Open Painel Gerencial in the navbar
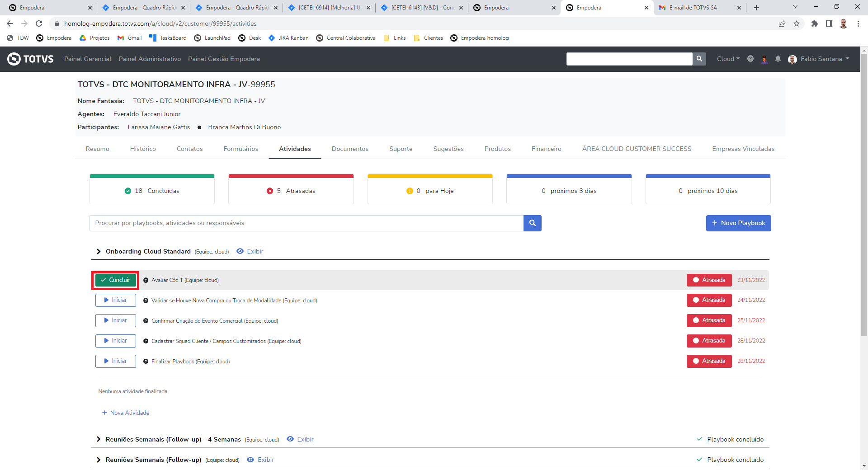The height and width of the screenshot is (470, 868). tap(88, 59)
